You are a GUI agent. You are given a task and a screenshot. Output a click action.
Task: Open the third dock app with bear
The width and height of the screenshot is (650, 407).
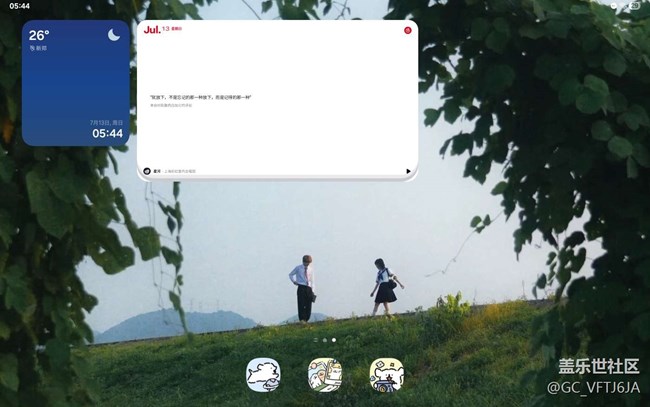[386, 375]
